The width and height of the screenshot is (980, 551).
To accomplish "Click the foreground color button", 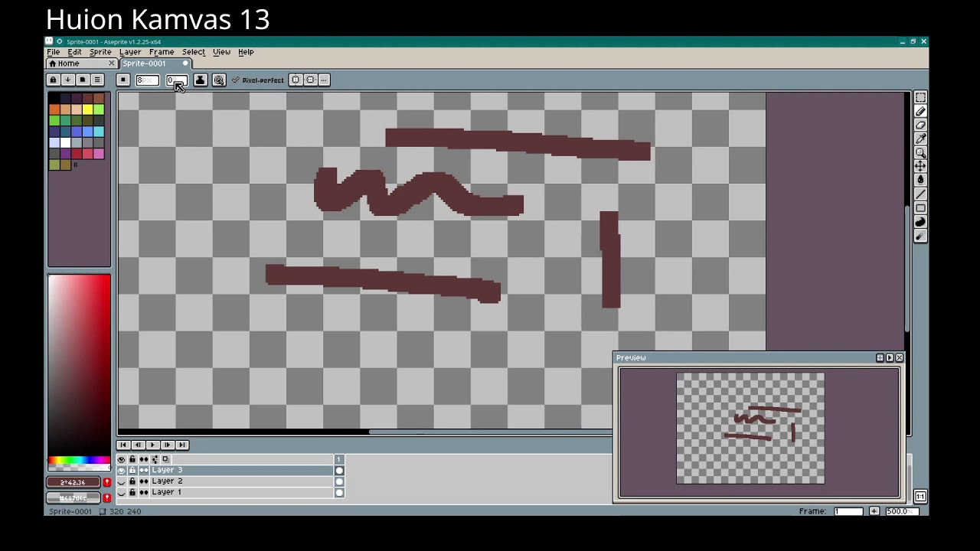I will point(73,482).
